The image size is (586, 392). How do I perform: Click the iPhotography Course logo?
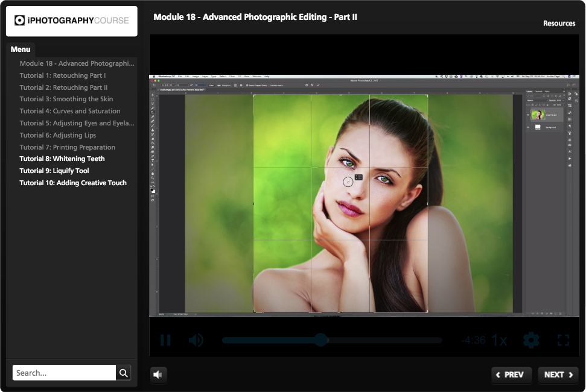[72, 21]
